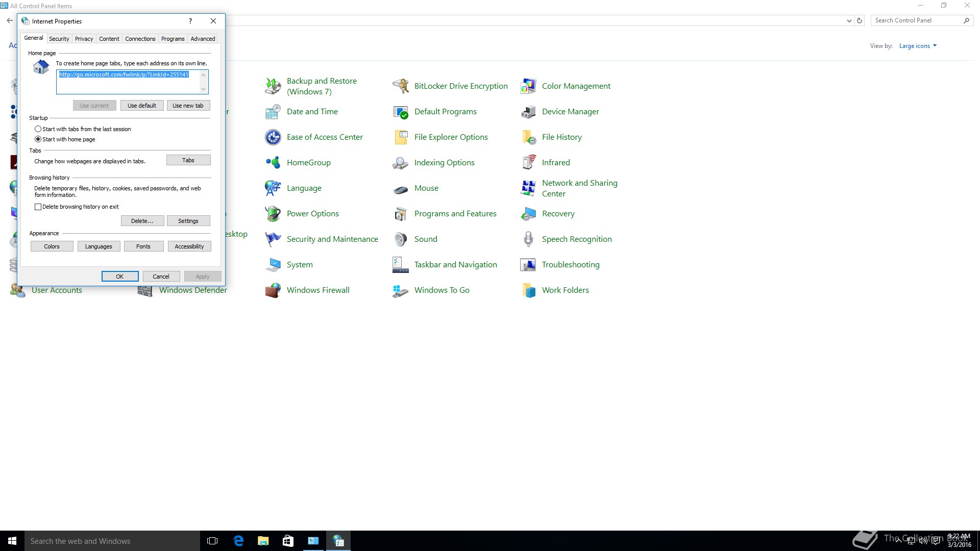Open Microsoft Edge from the taskbar

pyautogui.click(x=238, y=541)
